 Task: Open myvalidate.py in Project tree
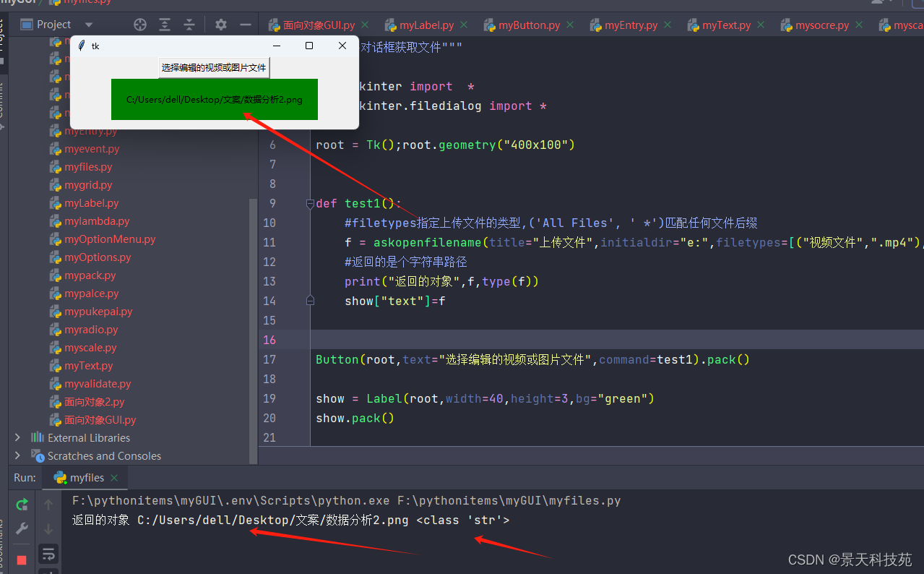[98, 384]
